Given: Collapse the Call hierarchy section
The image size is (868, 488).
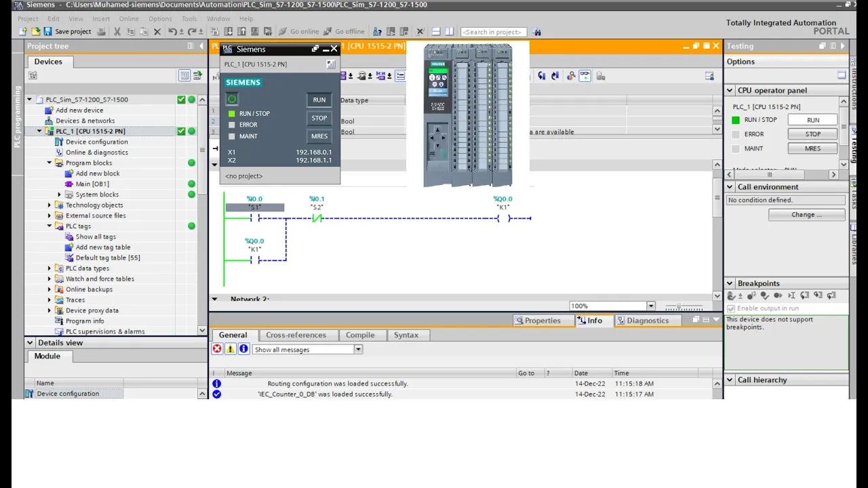Looking at the screenshot, I should [x=730, y=380].
